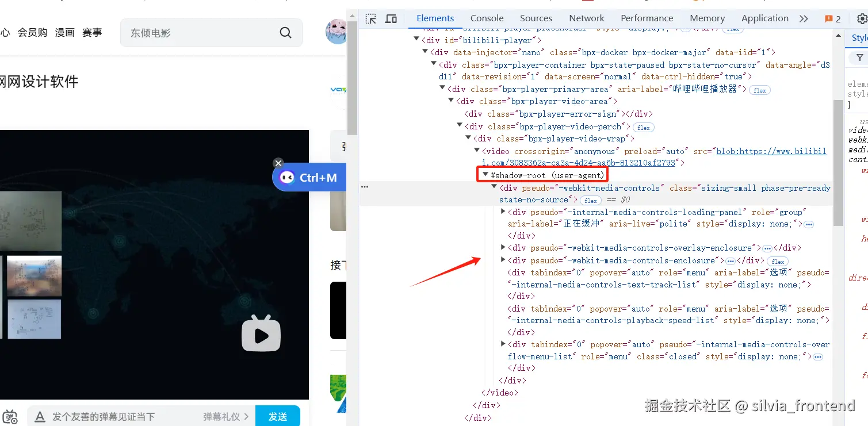Select the text-track-list div row
The width and height of the screenshot is (868, 426).
pos(668,284)
